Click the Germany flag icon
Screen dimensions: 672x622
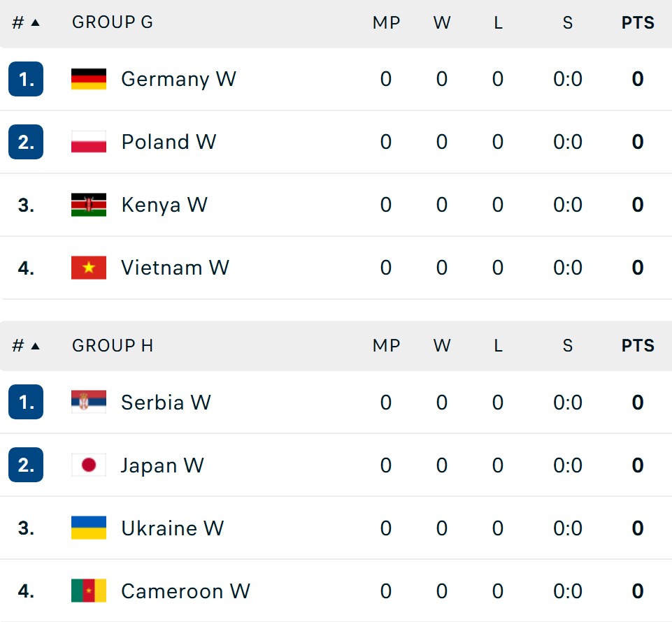click(x=89, y=79)
